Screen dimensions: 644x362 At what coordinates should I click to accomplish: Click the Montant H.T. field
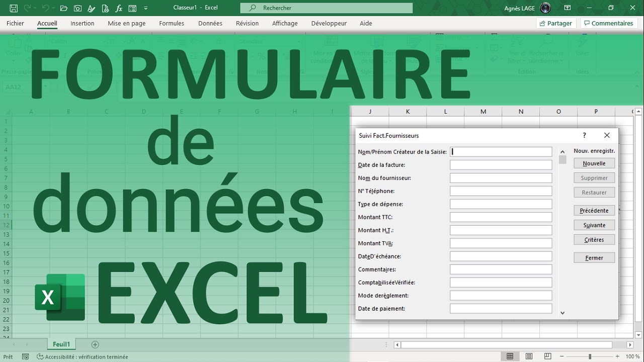pyautogui.click(x=501, y=230)
